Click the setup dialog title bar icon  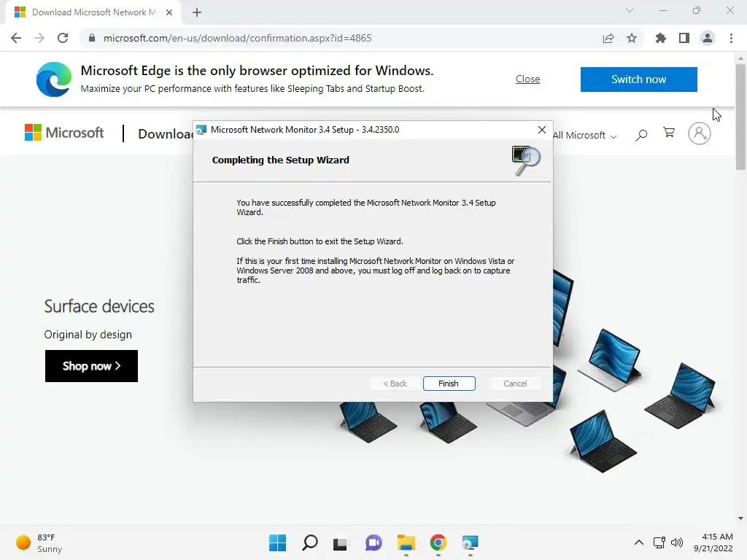coord(201,130)
